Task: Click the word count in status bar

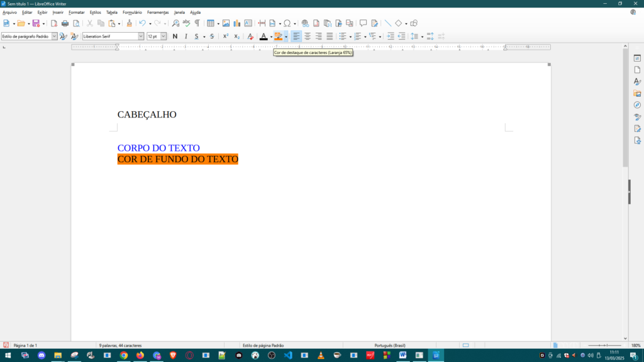Action: (120, 346)
